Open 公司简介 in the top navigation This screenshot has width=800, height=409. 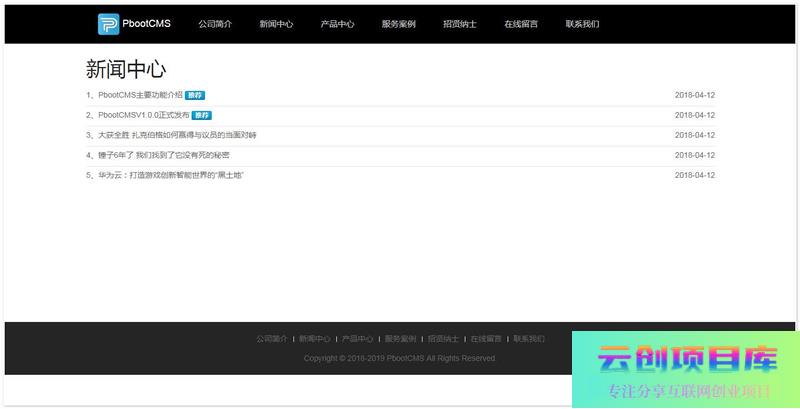point(215,24)
